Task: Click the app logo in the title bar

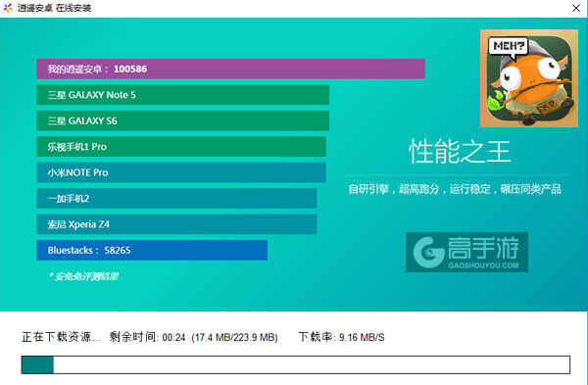Action: [8, 8]
